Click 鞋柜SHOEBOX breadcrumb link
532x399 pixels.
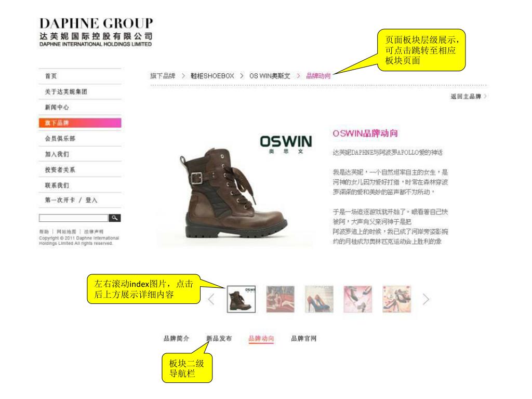[x=212, y=76]
